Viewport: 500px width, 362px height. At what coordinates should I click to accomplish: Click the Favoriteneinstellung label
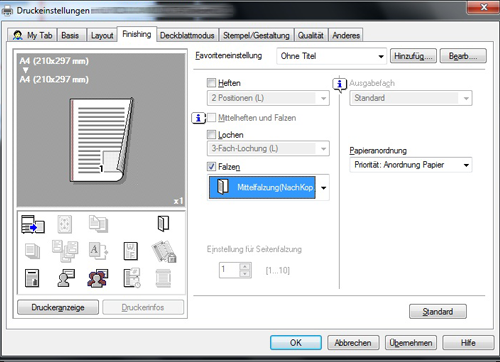[229, 55]
